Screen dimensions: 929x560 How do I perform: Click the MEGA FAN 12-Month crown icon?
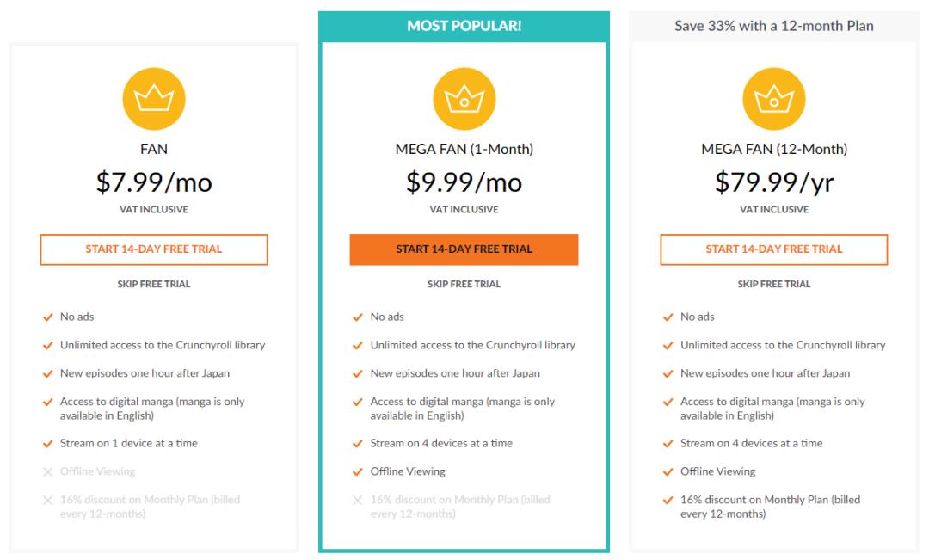(774, 99)
